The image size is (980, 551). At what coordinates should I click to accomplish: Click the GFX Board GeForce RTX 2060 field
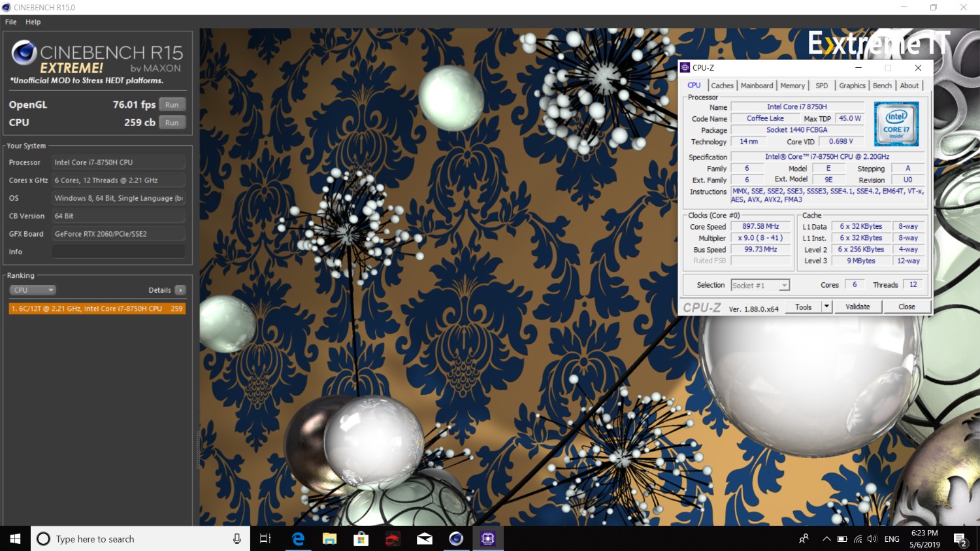click(x=118, y=234)
